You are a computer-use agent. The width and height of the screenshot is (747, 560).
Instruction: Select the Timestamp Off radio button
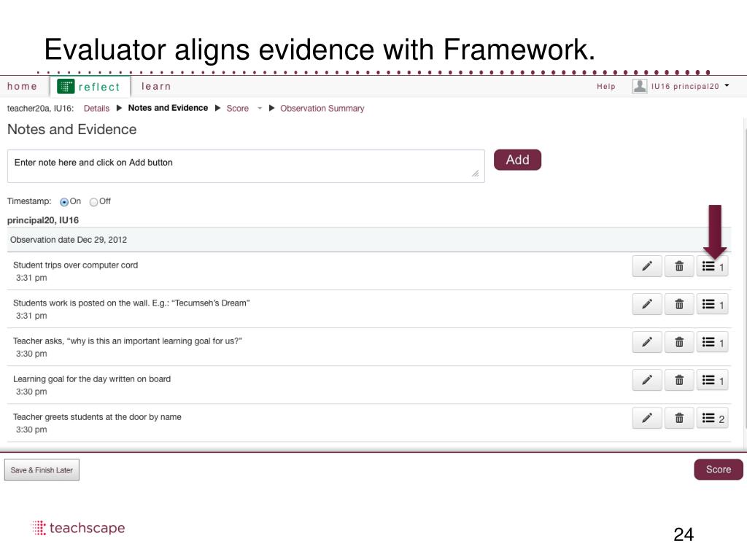93,202
